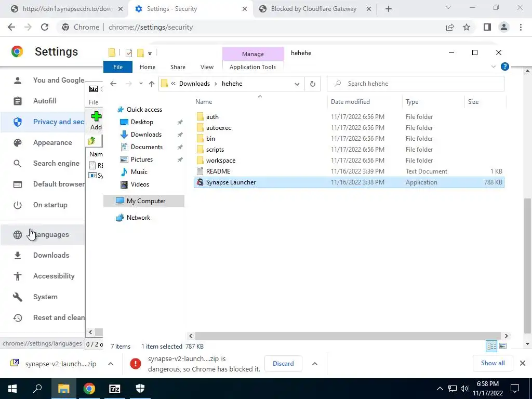Open Downloads settings in Chrome sidebar

(x=43, y=255)
